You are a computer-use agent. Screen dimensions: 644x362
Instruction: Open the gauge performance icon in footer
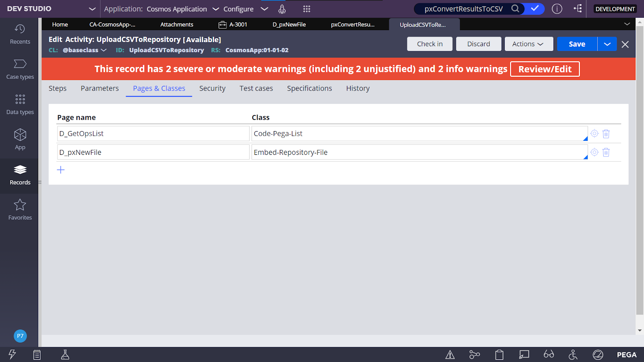pos(598,355)
